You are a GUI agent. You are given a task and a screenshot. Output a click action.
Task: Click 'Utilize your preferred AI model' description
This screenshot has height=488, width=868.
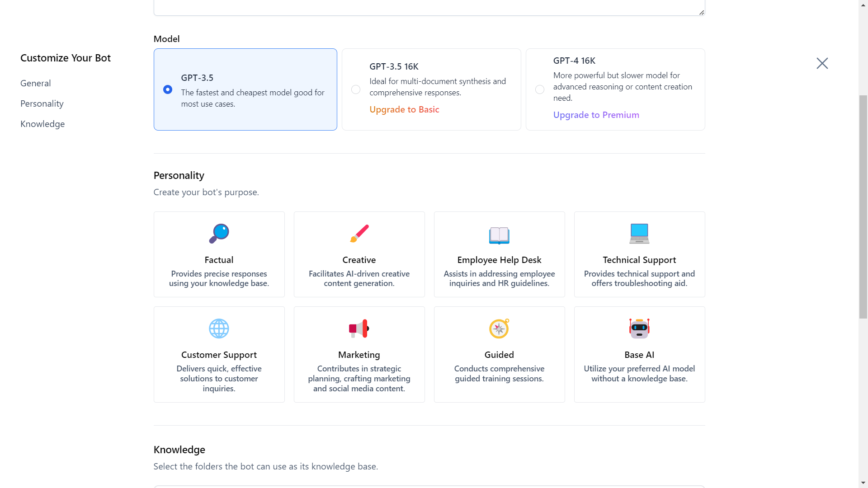[639, 374]
